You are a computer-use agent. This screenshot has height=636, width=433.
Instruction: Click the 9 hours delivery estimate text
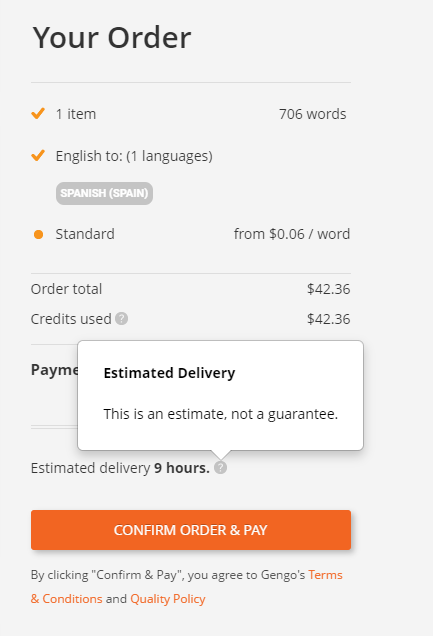(182, 468)
